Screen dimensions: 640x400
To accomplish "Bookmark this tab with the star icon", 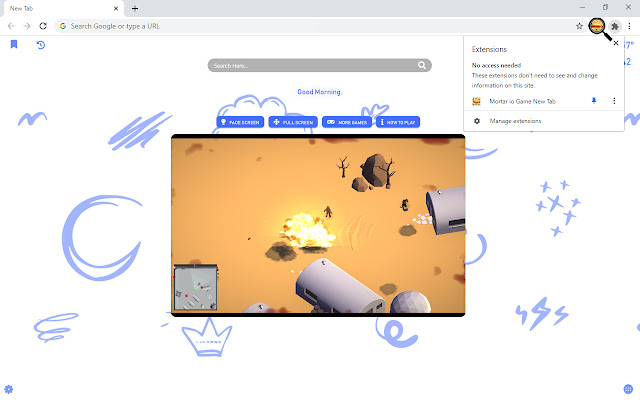I will tap(579, 26).
